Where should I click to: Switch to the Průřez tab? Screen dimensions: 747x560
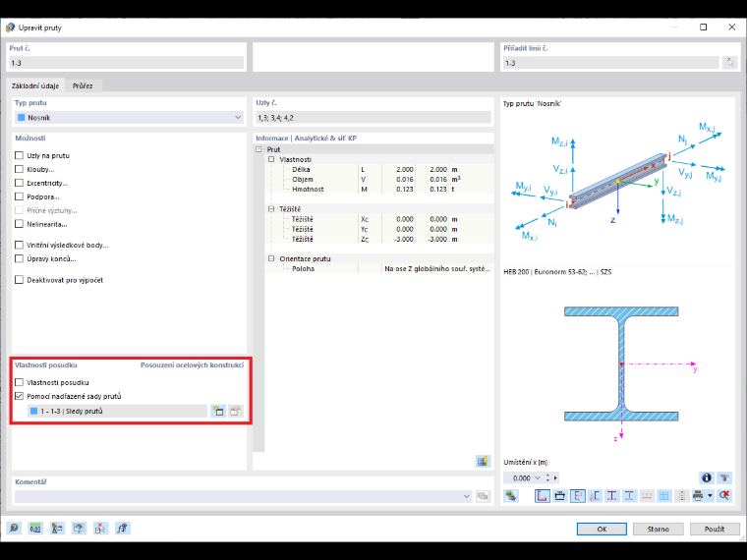point(83,85)
